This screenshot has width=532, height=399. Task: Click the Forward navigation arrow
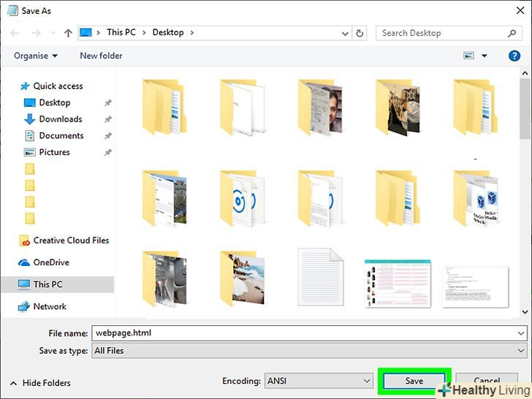[x=36, y=33]
